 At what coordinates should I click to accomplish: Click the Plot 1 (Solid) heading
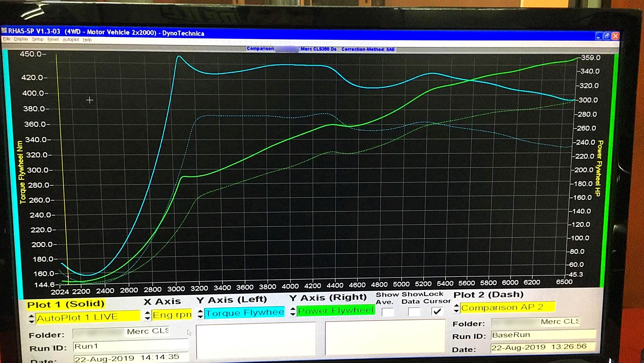66,304
